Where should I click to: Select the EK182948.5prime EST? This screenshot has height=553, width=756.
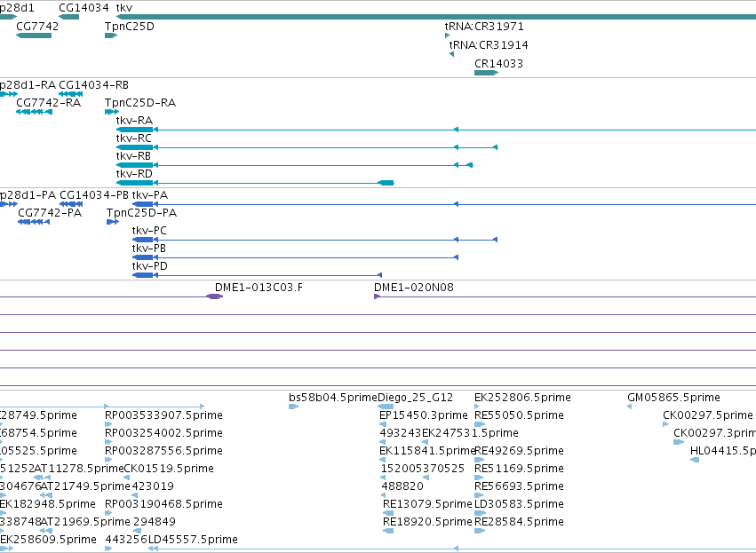click(x=3, y=513)
